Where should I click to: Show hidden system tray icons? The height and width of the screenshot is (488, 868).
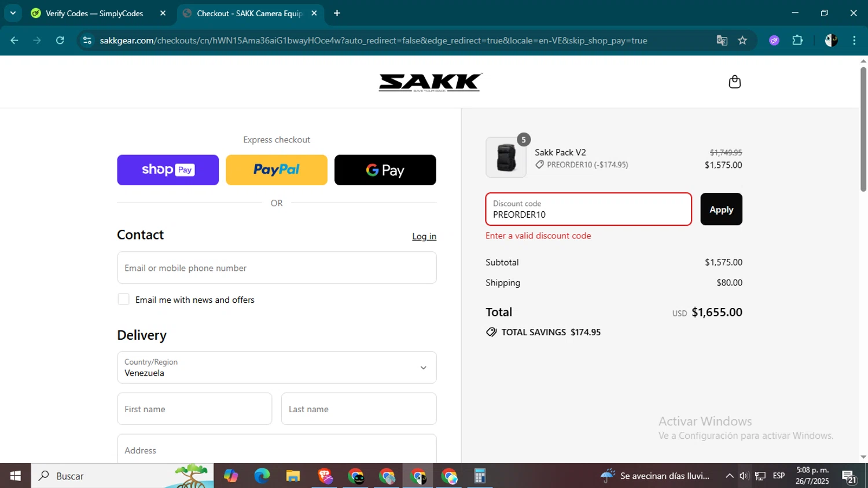coord(729,476)
